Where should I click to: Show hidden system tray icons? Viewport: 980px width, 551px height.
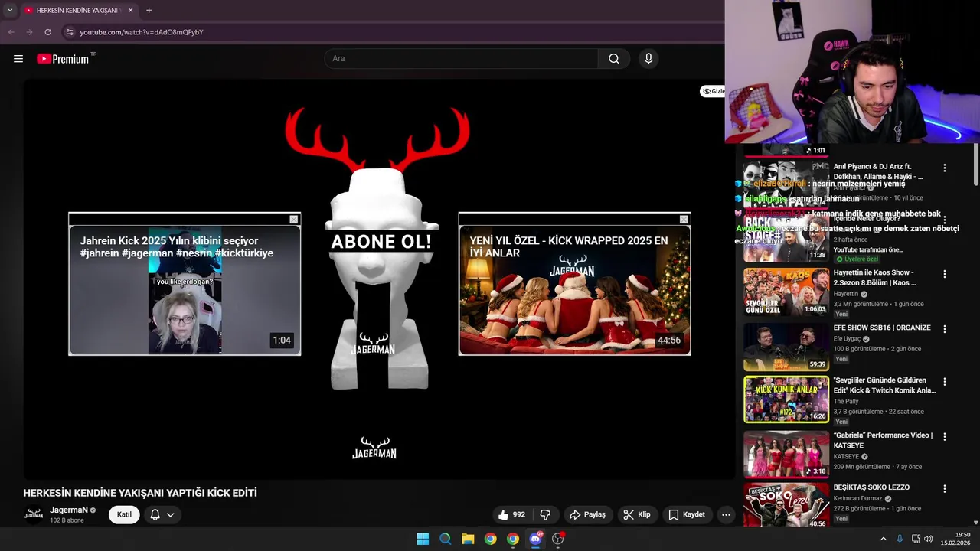click(883, 539)
